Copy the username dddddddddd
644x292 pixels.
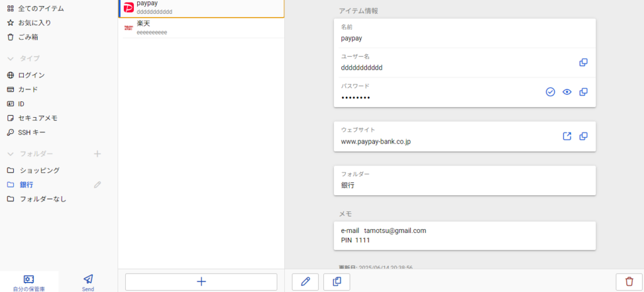coord(583,62)
